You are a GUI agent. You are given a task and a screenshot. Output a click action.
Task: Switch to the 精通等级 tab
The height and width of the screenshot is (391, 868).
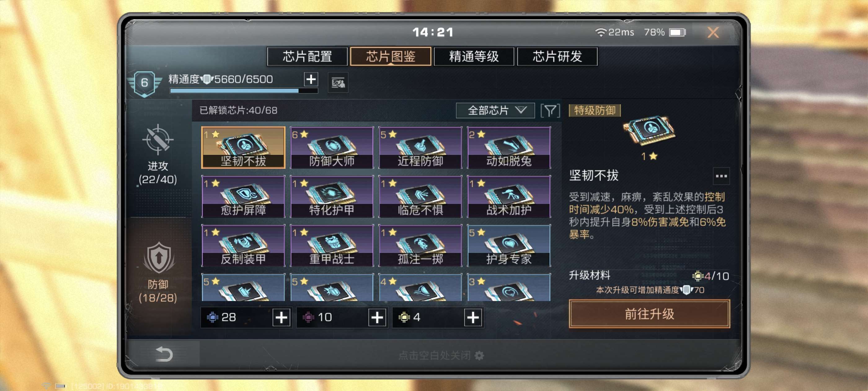[473, 56]
